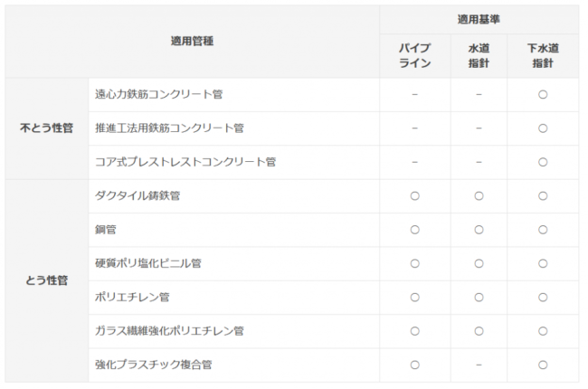Click ガラス繊維強化ポリエチレン管 row label

169,331
